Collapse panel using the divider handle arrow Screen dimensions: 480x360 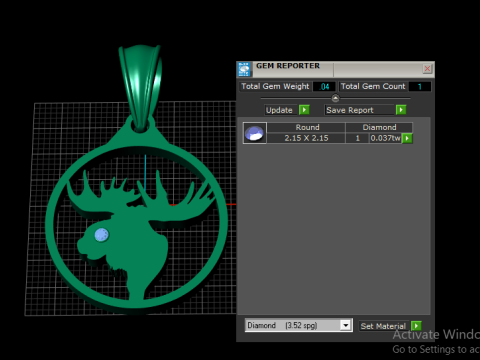(x=335, y=98)
